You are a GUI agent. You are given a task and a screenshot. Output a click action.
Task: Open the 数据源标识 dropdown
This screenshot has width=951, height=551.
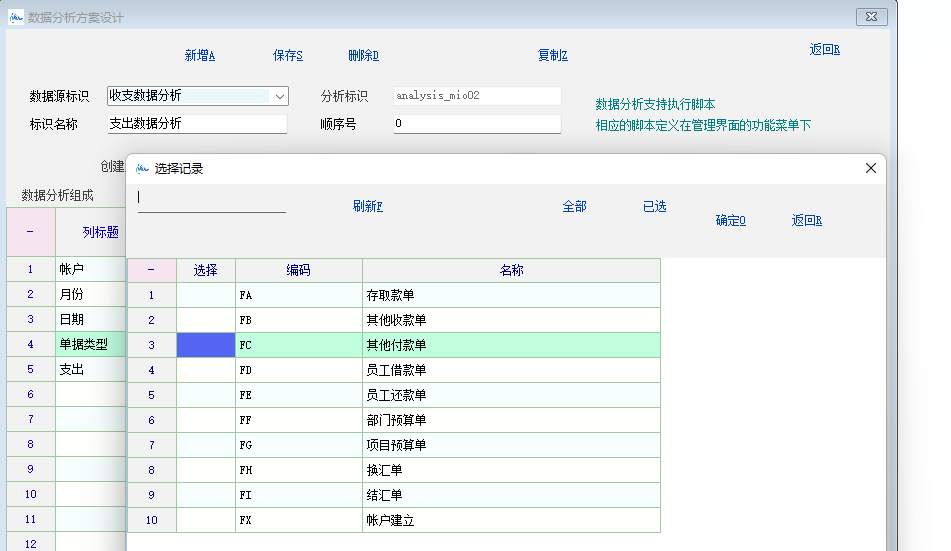click(279, 97)
